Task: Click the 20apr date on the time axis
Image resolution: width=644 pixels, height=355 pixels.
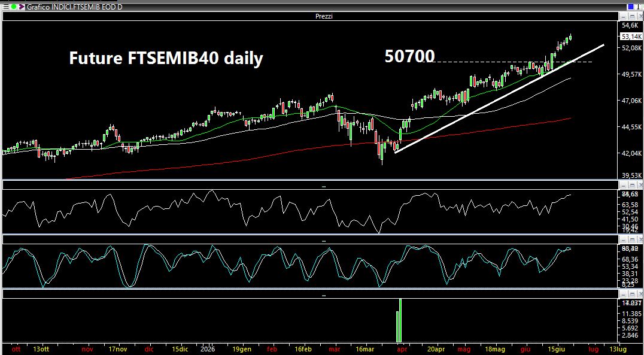Action: point(436,349)
